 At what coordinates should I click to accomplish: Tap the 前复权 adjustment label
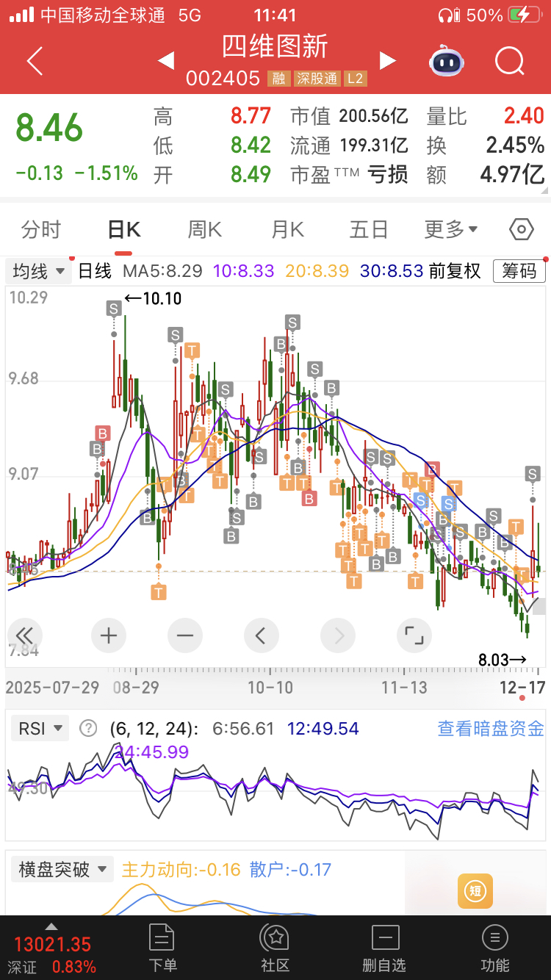(455, 271)
